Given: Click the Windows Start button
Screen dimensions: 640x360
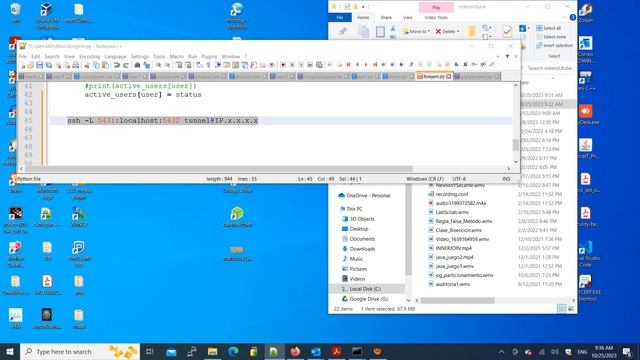Looking at the screenshot, I should pyautogui.click(x=10, y=351).
